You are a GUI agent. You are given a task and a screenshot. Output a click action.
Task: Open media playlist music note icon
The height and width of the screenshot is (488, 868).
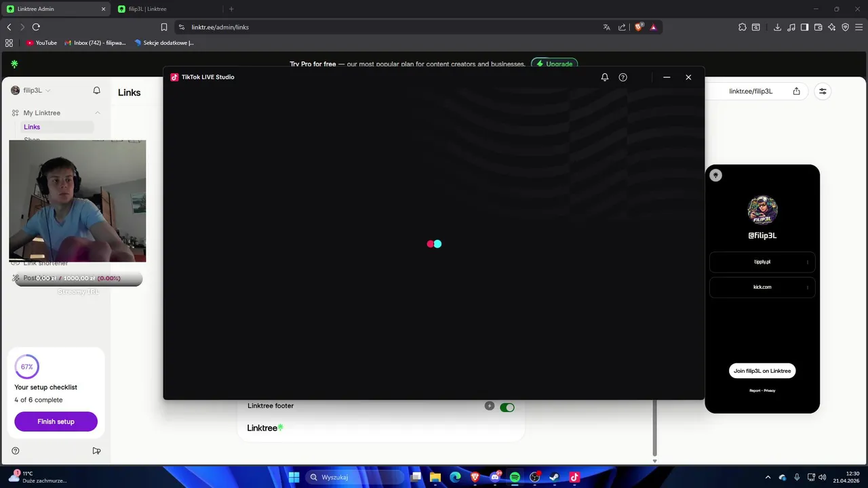point(791,27)
